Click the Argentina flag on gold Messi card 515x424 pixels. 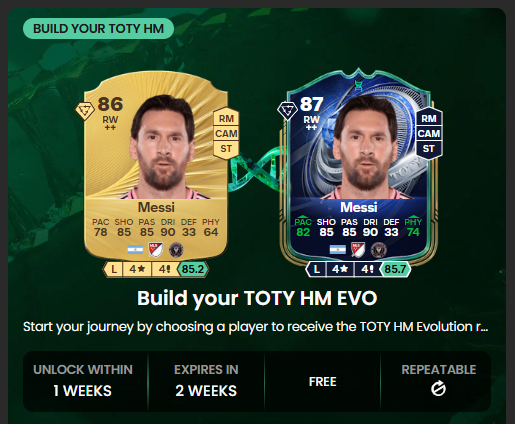coord(135,250)
